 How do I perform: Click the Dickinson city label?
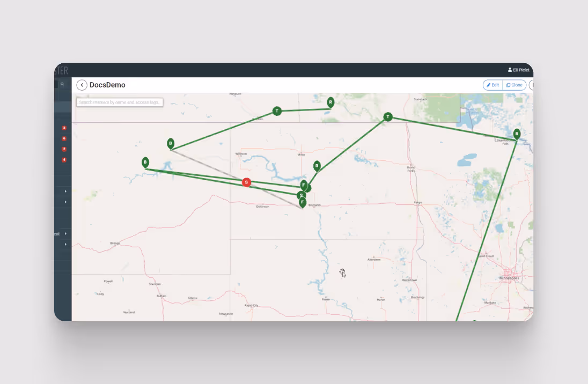262,206
